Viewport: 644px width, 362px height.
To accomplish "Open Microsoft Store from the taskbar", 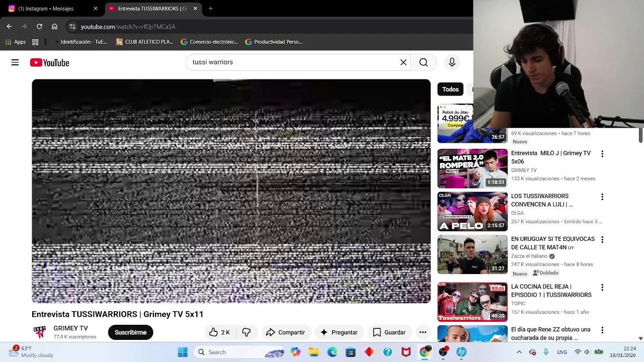I will pyautogui.click(x=351, y=352).
